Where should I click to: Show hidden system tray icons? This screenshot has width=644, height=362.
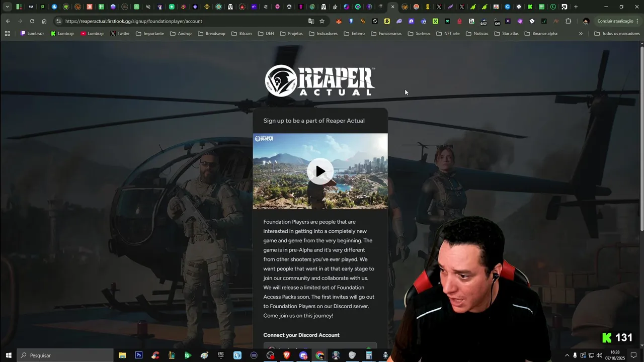coord(567,355)
